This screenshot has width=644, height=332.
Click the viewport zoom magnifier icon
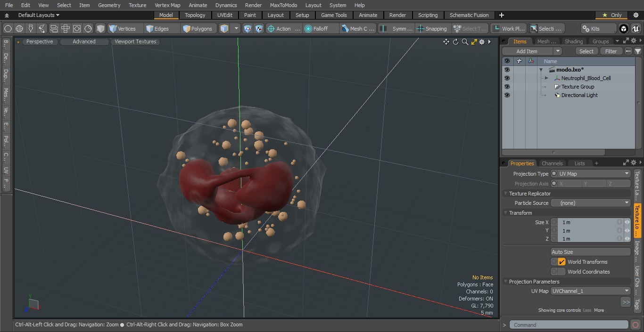(x=465, y=42)
